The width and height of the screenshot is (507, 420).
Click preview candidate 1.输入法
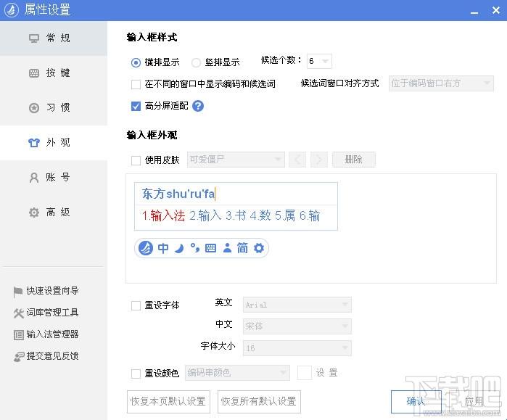[x=164, y=215]
